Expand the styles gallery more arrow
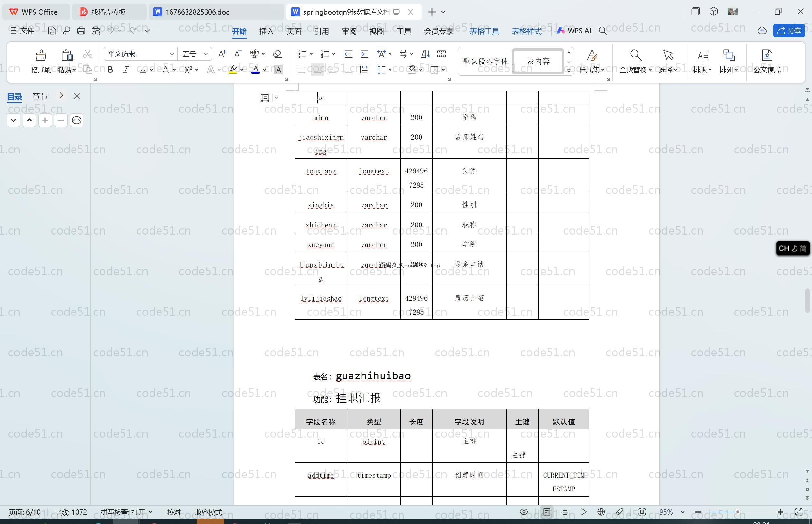This screenshot has height=524, width=812. 568,71
